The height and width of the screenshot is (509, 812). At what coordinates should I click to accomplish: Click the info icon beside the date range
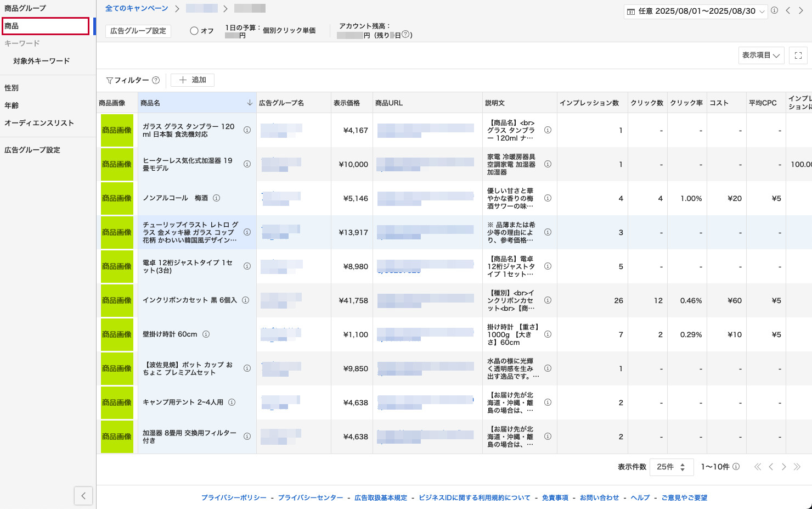774,10
